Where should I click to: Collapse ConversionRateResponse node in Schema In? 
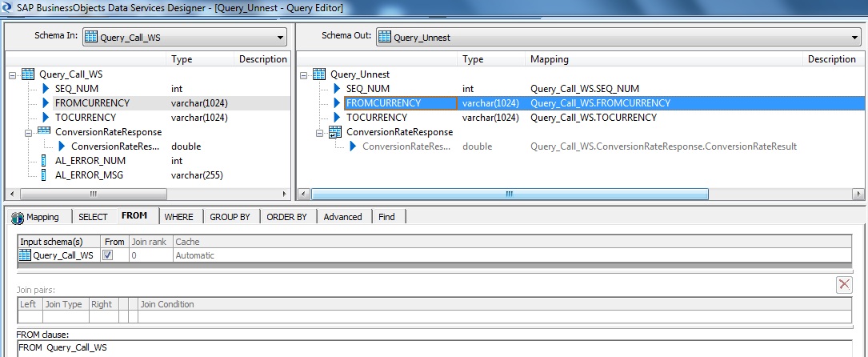point(28,132)
